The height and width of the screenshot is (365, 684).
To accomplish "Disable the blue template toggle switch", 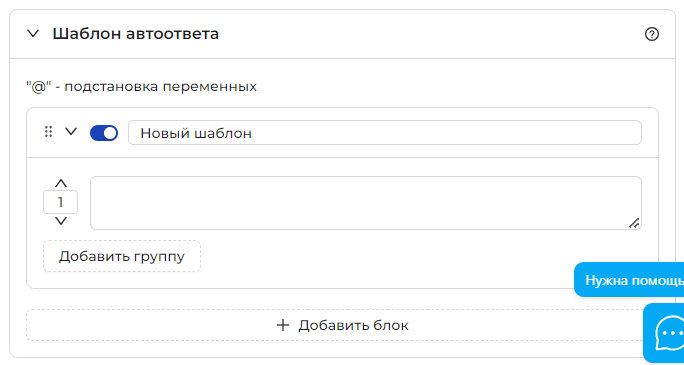I will tap(104, 133).
